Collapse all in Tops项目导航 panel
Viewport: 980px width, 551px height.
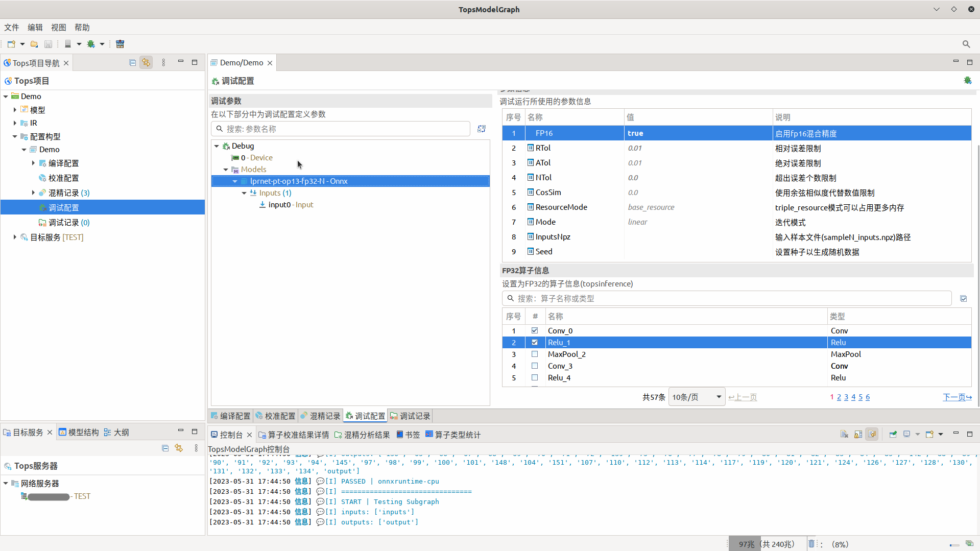[x=133, y=62]
